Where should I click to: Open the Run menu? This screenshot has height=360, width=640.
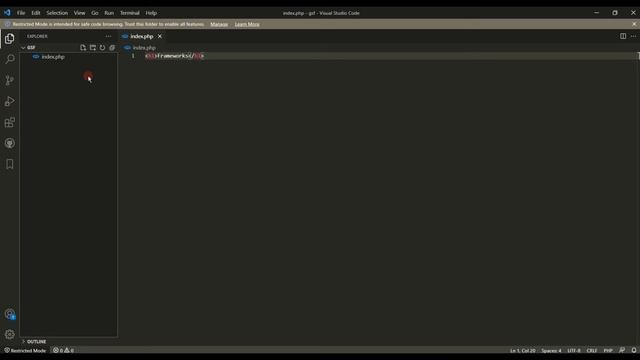point(109,13)
